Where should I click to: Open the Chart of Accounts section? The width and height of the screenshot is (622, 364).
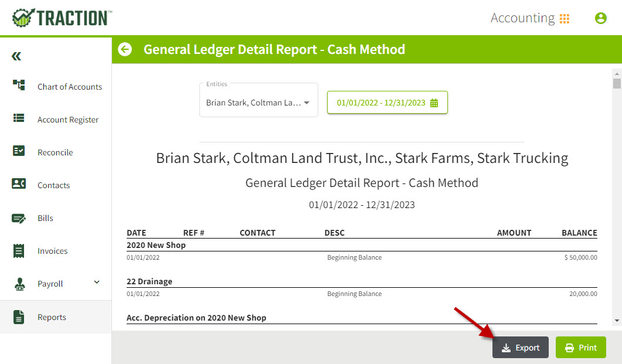(x=69, y=86)
